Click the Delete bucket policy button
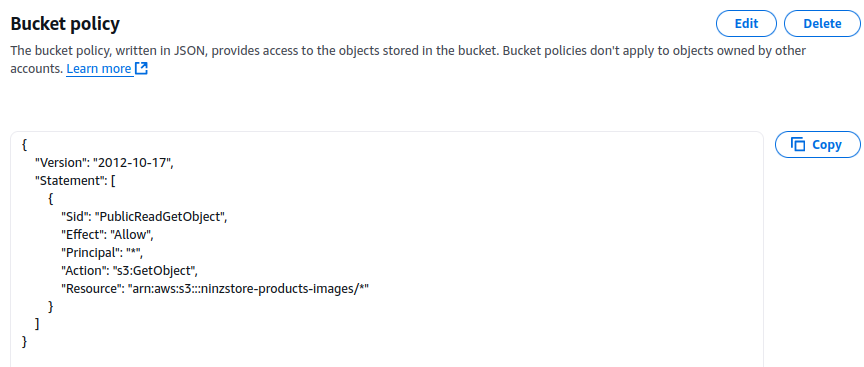 [x=822, y=24]
